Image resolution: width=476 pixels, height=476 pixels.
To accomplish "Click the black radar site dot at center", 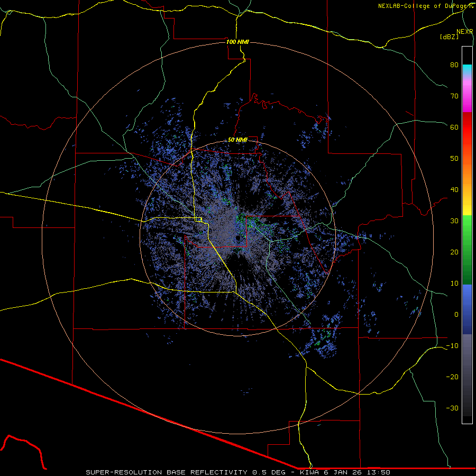I will (237, 238).
